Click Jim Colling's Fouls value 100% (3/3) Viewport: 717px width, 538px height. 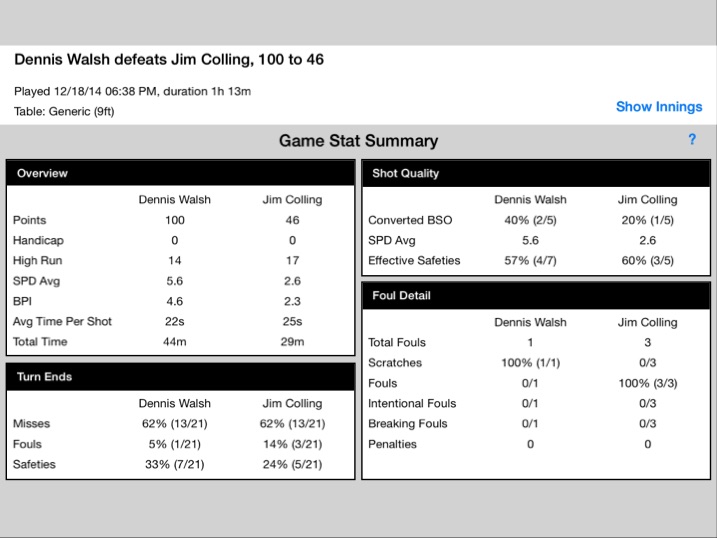(x=648, y=383)
